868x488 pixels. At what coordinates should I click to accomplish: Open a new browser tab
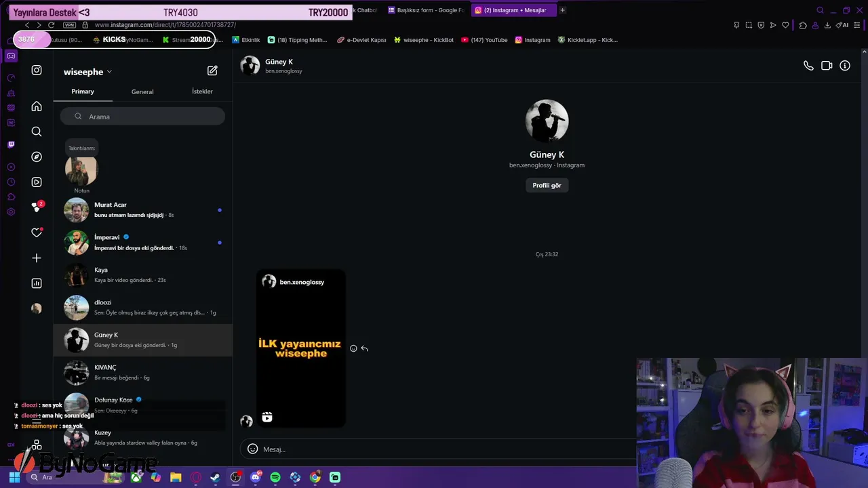(x=562, y=10)
